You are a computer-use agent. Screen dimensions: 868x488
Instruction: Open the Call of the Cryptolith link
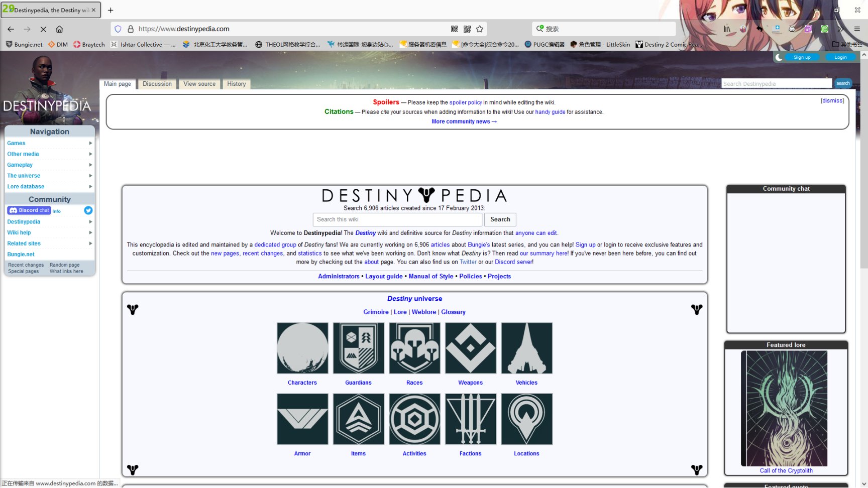[786, 471]
